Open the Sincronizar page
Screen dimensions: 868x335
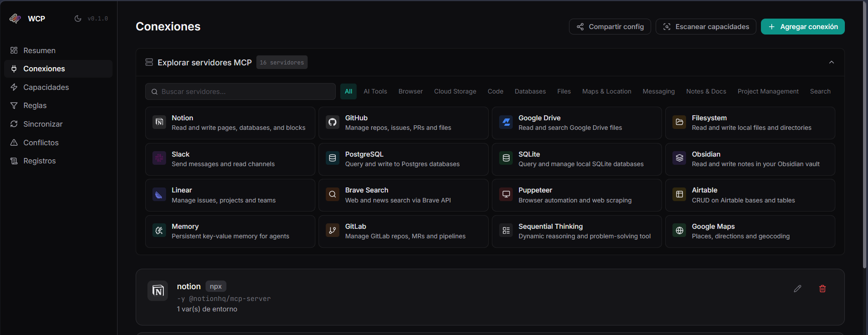[x=58, y=124]
